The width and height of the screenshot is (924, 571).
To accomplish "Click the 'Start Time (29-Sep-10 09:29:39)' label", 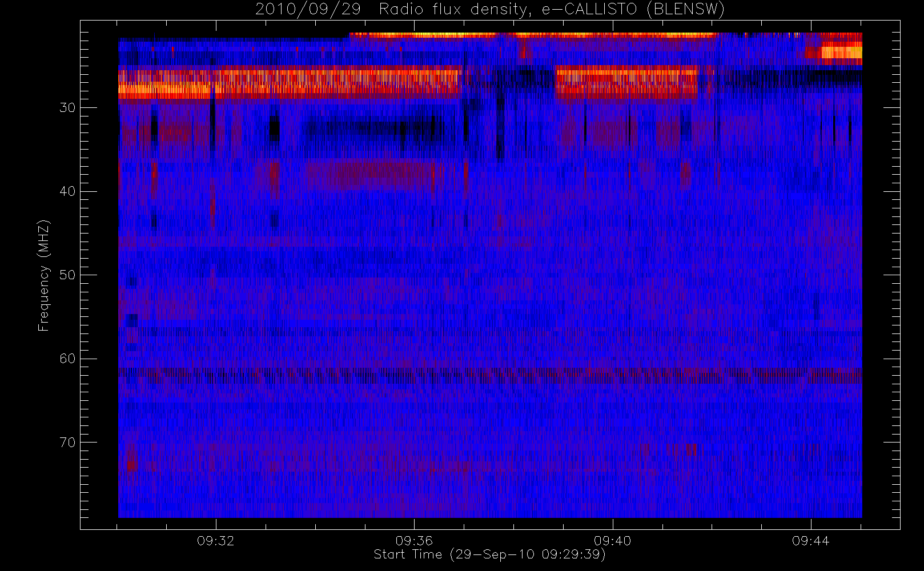I will pos(489,554).
